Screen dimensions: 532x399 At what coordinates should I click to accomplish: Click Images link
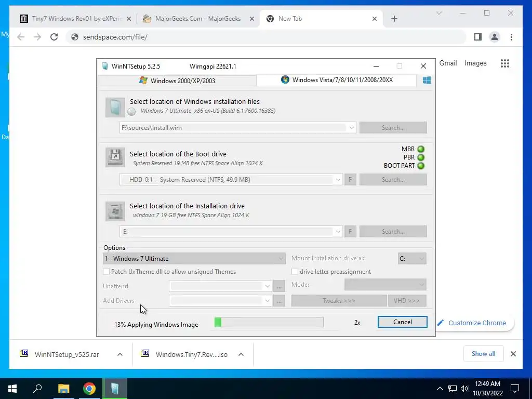(x=475, y=63)
